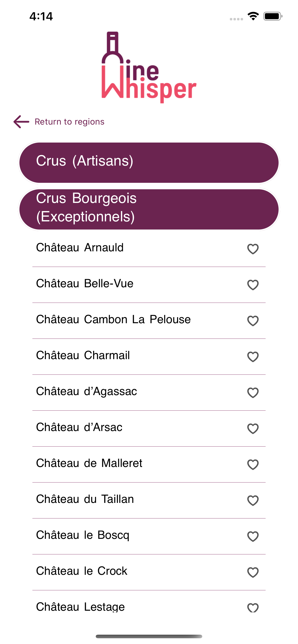
Task: Click the Return to regions link
Action: pyautogui.click(x=69, y=122)
